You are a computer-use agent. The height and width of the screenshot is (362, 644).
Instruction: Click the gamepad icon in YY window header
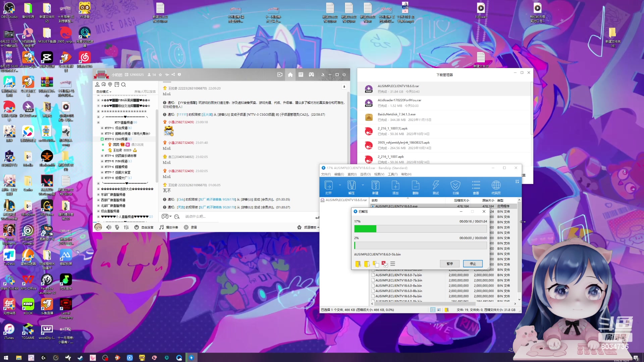click(312, 75)
